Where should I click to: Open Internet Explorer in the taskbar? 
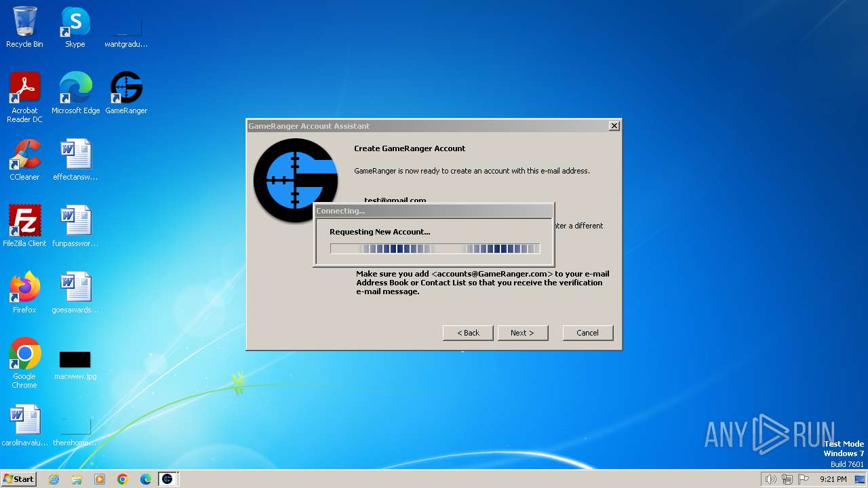click(x=54, y=479)
